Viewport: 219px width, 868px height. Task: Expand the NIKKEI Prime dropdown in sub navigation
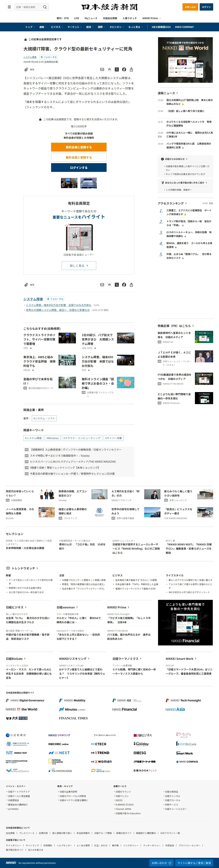151,18
